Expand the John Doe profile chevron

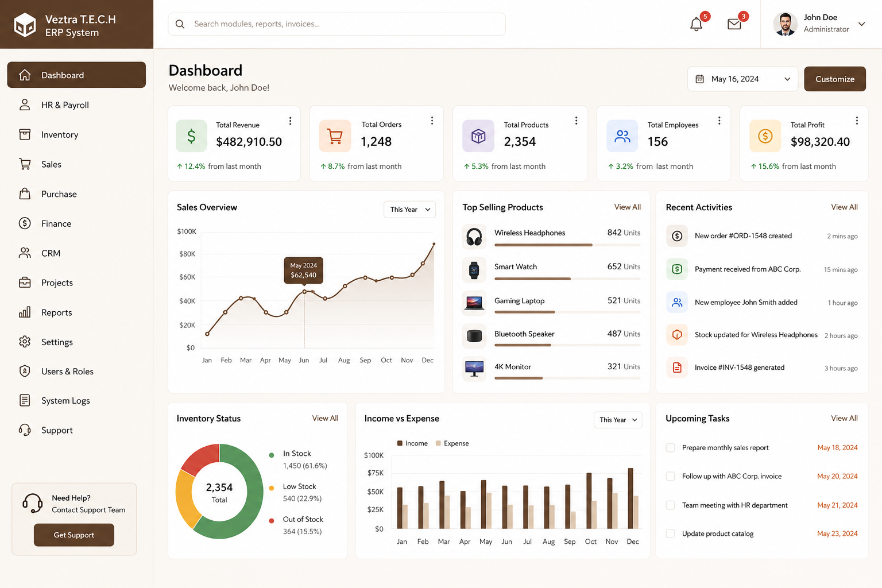tap(861, 24)
